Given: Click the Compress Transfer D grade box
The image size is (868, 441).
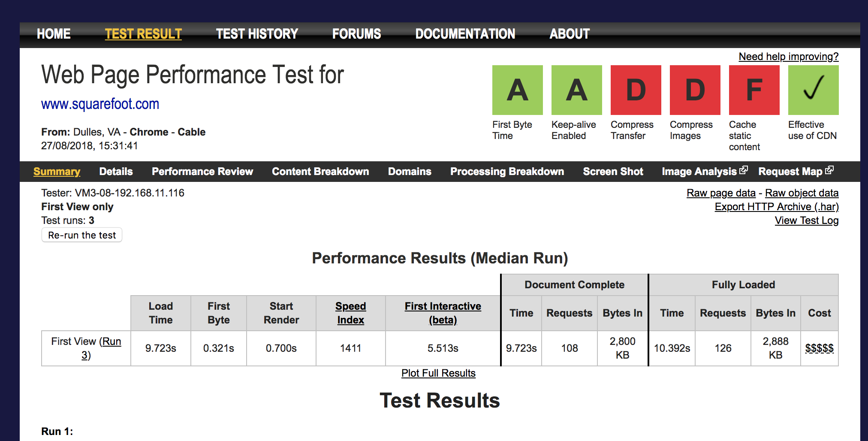Looking at the screenshot, I should pyautogui.click(x=636, y=90).
